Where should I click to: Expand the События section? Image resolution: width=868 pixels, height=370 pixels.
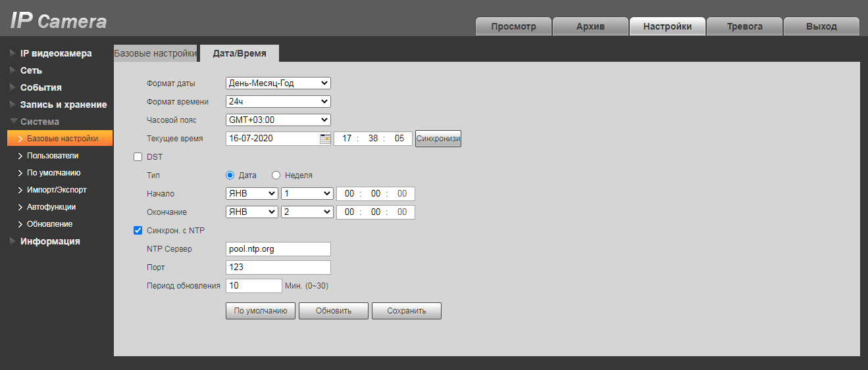coord(41,87)
